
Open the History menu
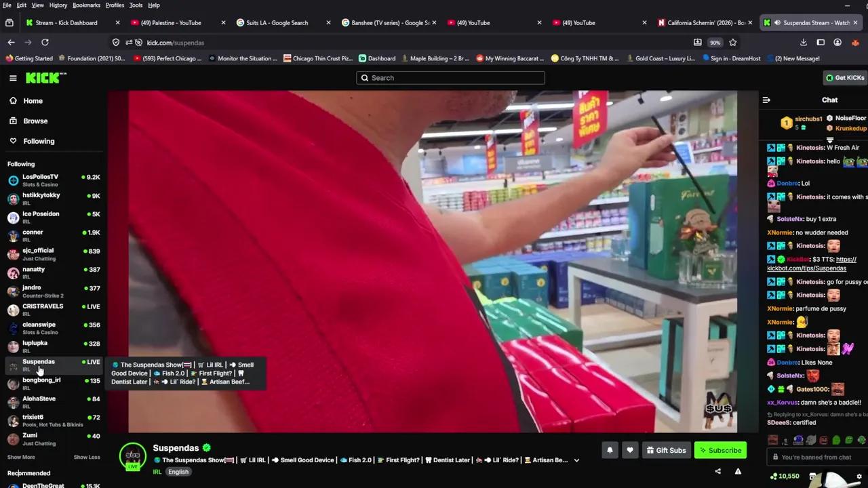click(58, 5)
